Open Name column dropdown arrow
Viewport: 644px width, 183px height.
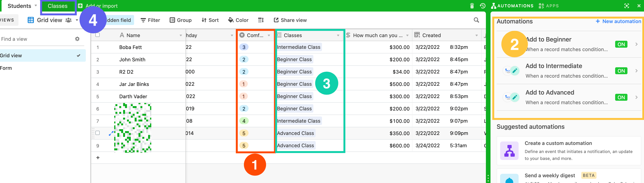(180, 35)
